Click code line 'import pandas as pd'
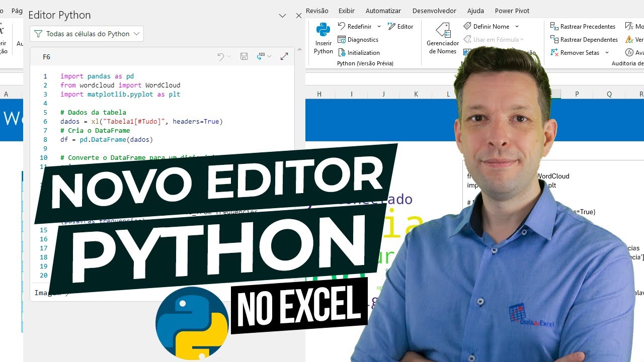 97,76
